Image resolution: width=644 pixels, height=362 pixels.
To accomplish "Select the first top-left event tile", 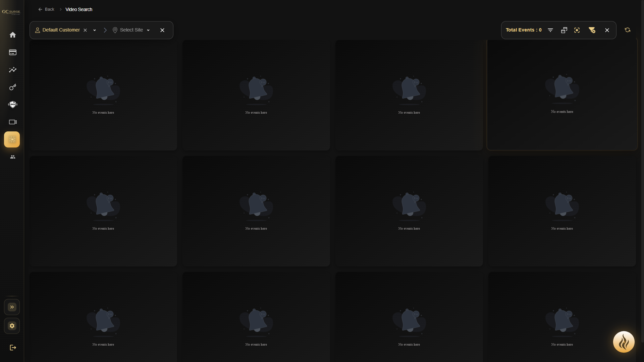I will [103, 95].
